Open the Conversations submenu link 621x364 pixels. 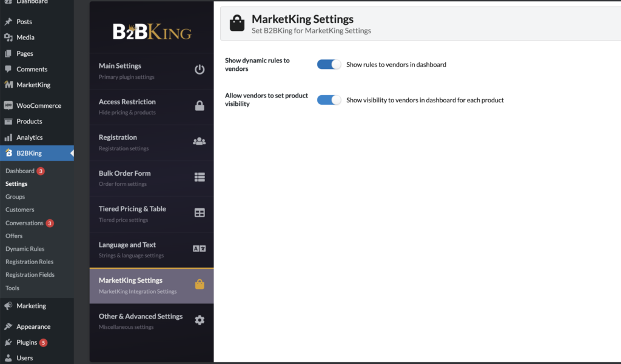tap(24, 223)
